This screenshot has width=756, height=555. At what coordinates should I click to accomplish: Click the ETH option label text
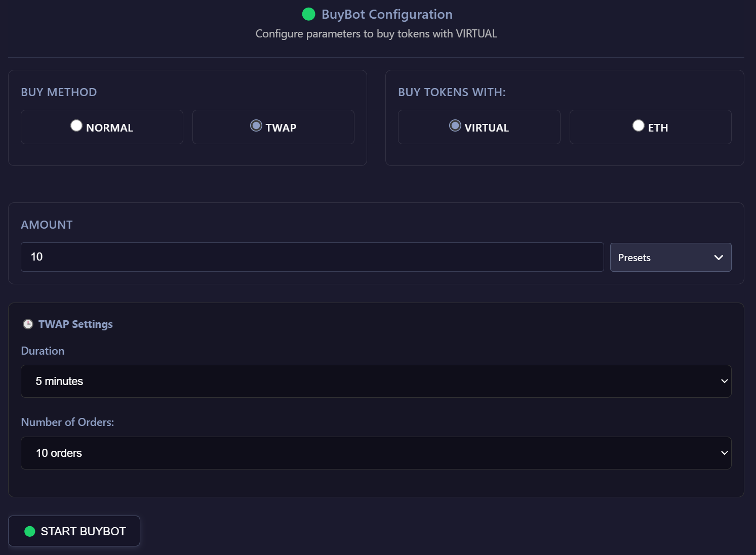658,128
